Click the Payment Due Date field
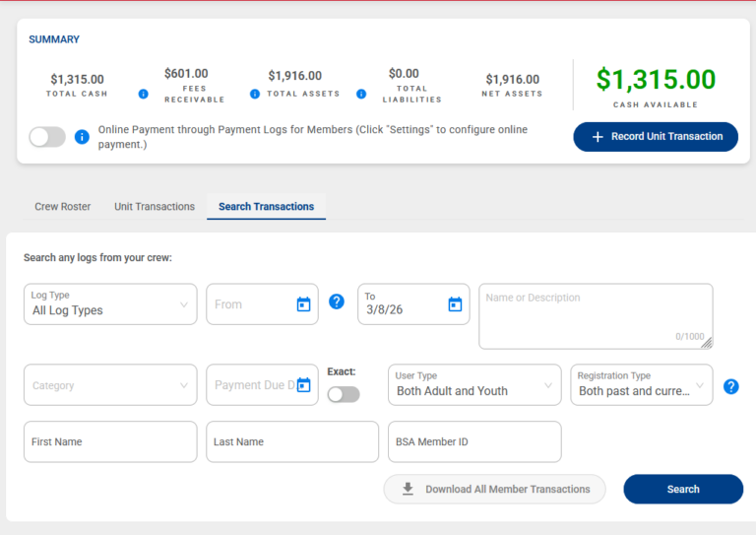This screenshot has height=535, width=756. point(262,385)
